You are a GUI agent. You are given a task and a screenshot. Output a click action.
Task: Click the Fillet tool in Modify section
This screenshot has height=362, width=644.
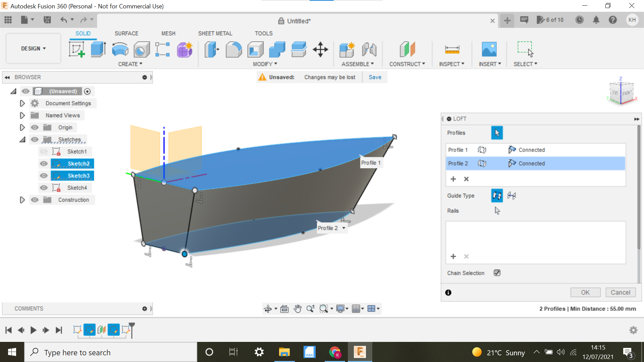click(233, 49)
